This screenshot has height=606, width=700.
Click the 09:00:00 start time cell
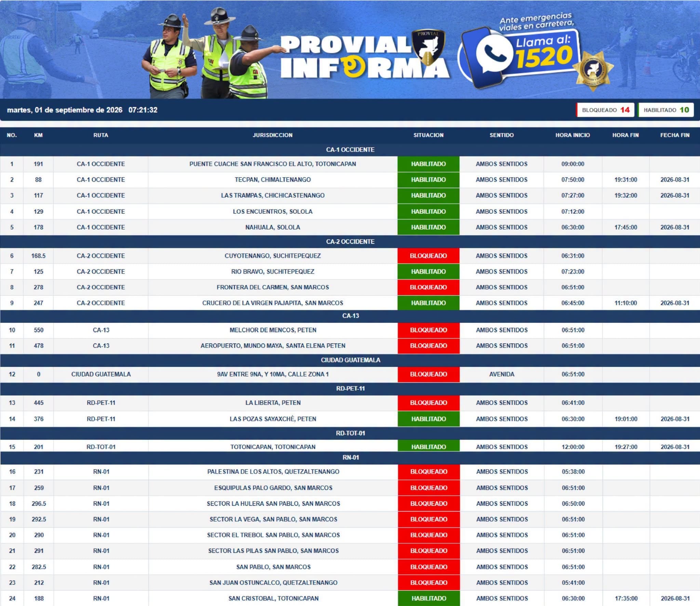point(573,164)
